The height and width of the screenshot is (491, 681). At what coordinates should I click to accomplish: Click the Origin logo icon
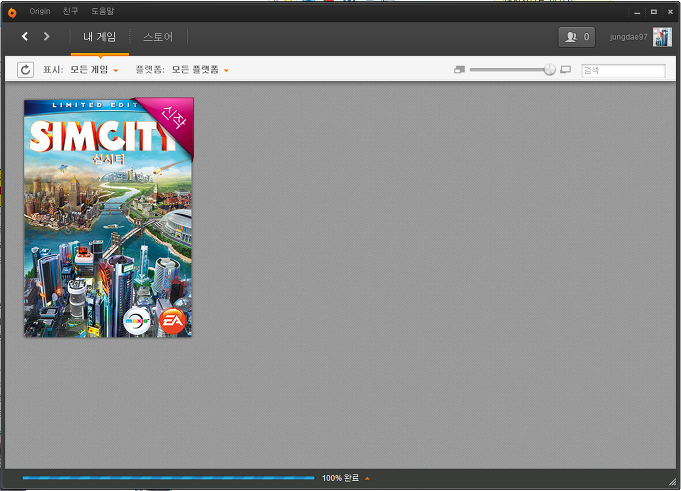click(12, 13)
